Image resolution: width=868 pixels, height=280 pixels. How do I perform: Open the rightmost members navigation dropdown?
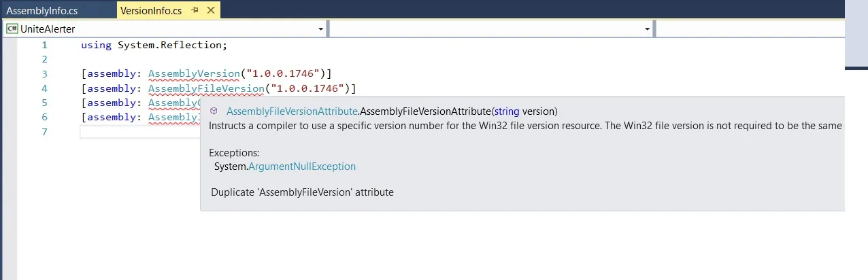[x=748, y=29]
